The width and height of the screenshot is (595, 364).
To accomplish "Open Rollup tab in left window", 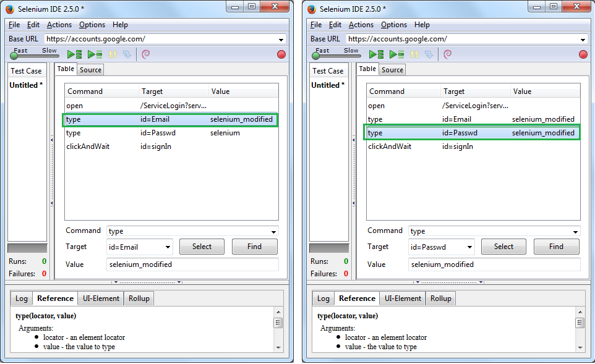I will 139,298.
